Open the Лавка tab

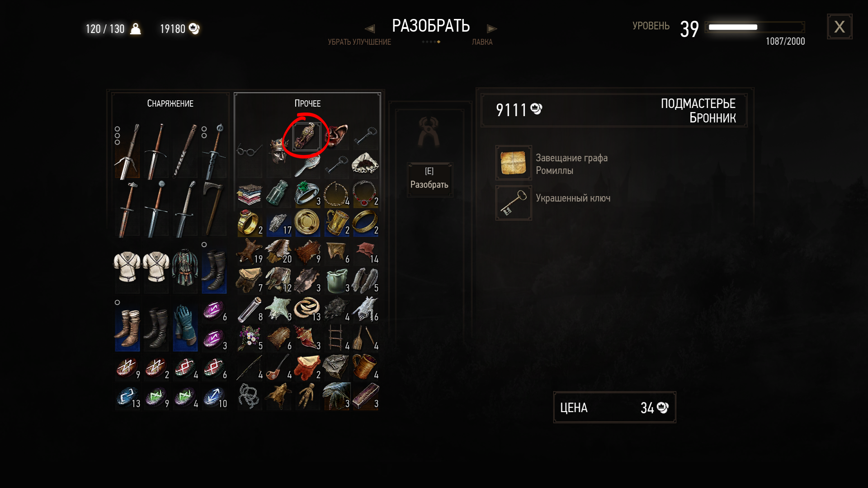pos(482,42)
